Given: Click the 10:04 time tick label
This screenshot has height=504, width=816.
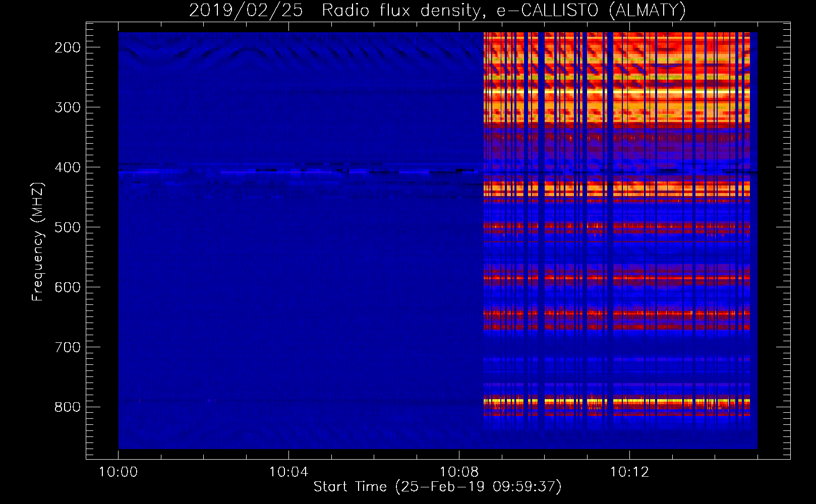Looking at the screenshot, I should click(288, 472).
